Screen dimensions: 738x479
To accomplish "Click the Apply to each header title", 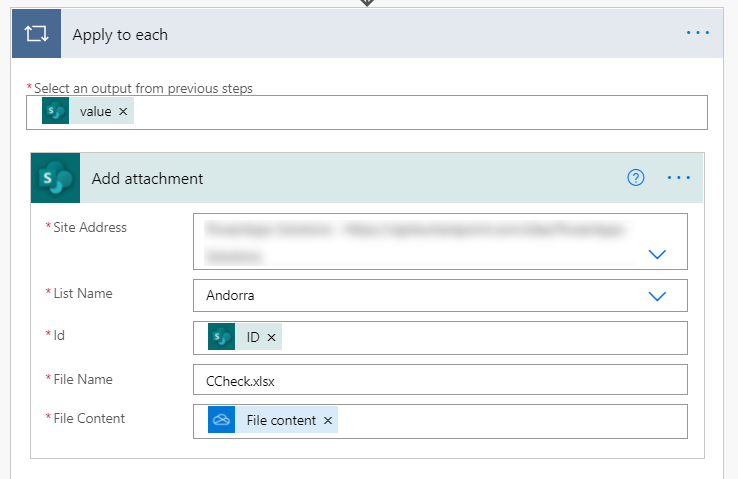I will (x=120, y=35).
